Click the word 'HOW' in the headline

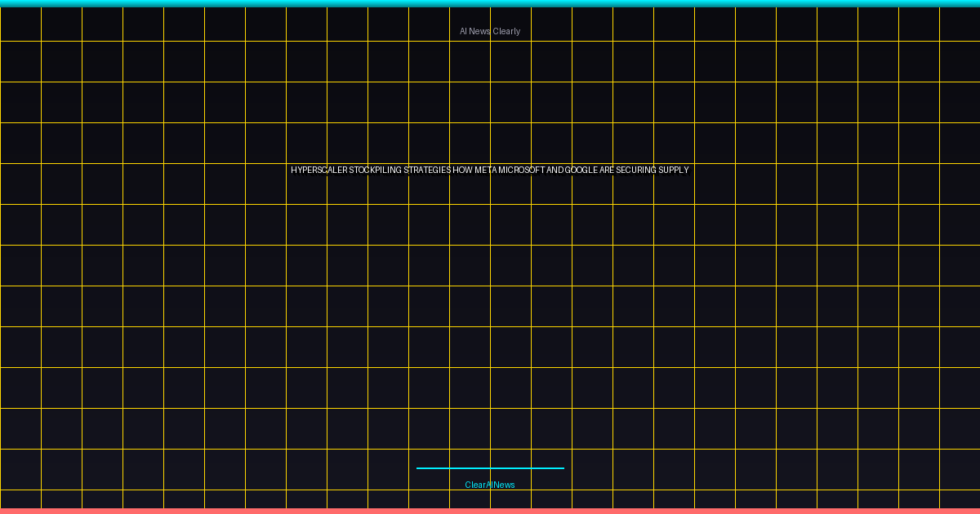point(462,171)
